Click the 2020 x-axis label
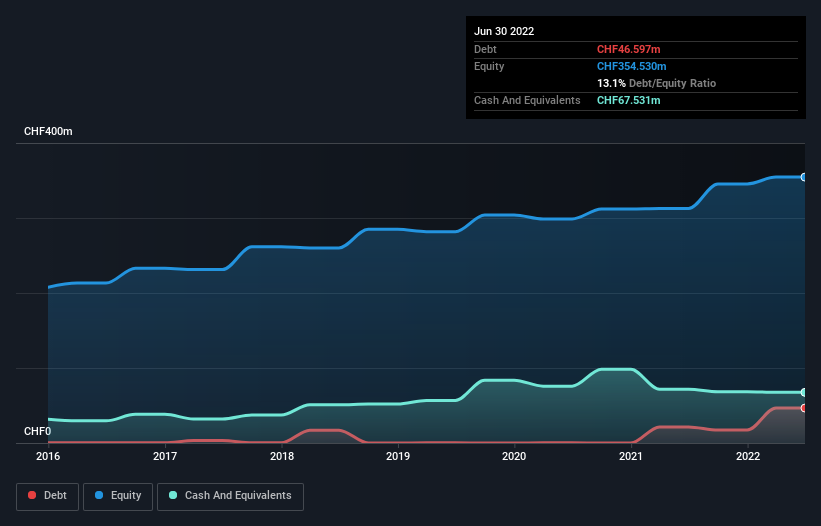 tap(514, 456)
